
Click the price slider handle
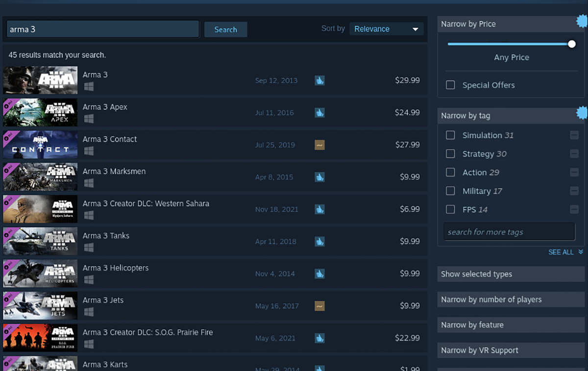click(571, 44)
